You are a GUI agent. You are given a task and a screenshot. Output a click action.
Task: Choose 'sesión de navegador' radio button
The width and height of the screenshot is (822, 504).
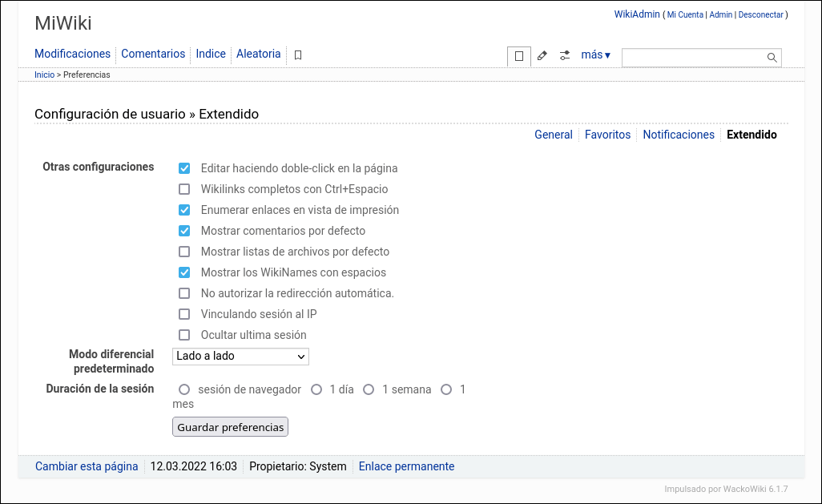tap(184, 389)
